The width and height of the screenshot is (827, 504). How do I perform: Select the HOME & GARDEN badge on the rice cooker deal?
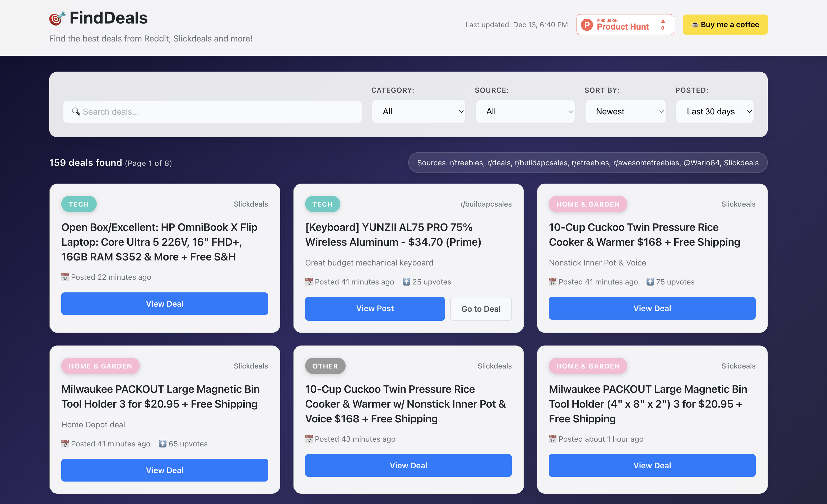(x=588, y=204)
